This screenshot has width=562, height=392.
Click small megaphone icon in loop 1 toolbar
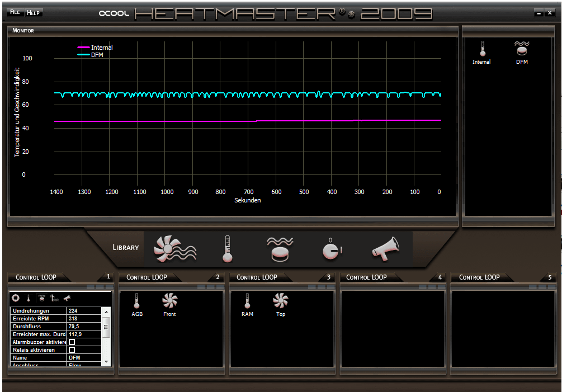click(x=67, y=297)
